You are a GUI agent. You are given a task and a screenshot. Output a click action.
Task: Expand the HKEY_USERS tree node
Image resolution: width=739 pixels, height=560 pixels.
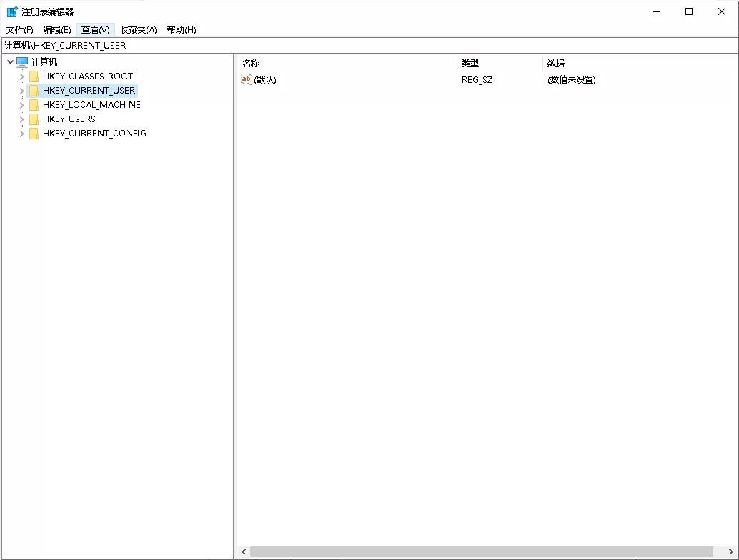pyautogui.click(x=21, y=119)
